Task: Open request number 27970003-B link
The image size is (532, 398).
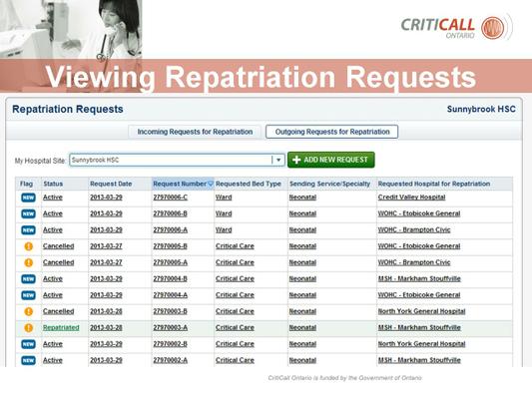Action: [x=170, y=311]
